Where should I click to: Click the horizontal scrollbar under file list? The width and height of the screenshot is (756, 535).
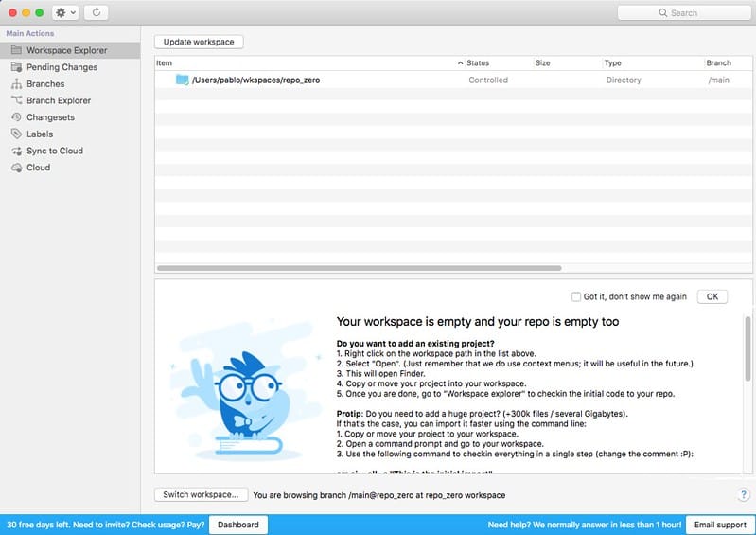(x=360, y=268)
